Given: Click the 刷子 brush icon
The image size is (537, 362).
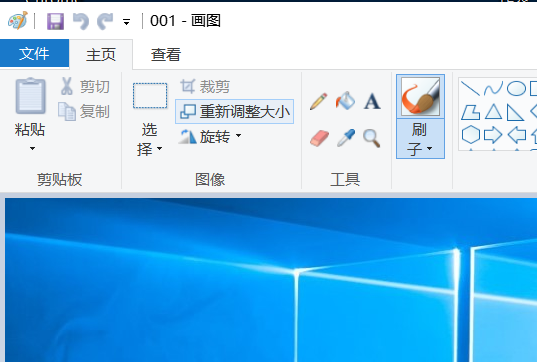Looking at the screenshot, I should click(420, 97).
